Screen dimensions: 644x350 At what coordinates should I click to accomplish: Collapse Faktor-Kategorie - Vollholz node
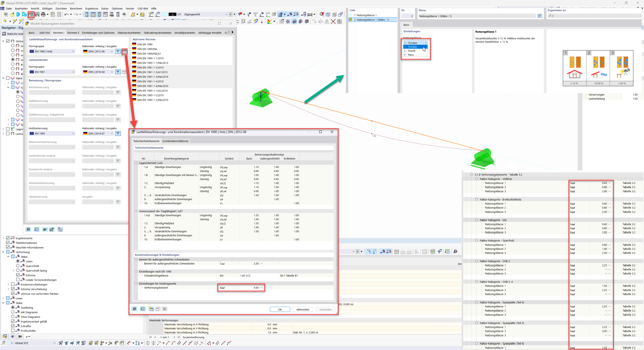476,179
